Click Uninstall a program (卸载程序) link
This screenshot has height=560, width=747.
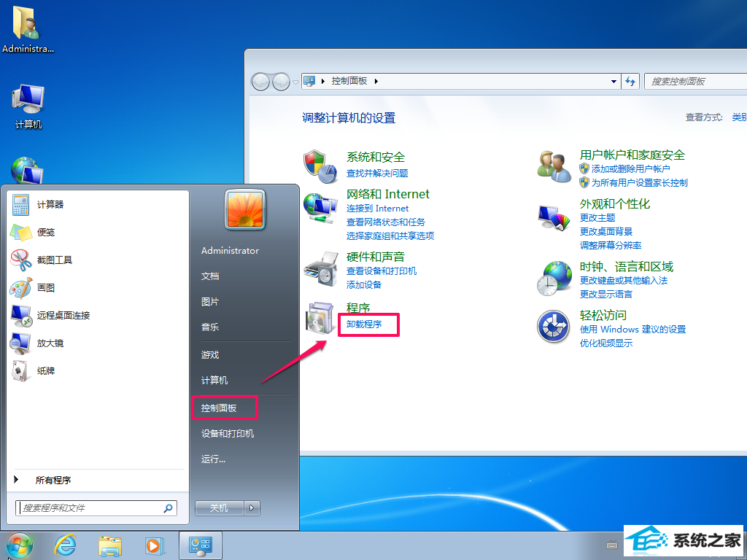pyautogui.click(x=364, y=324)
